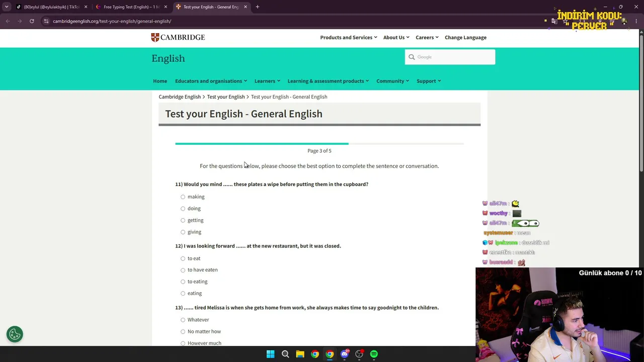Expand the About Us dropdown

click(x=396, y=37)
